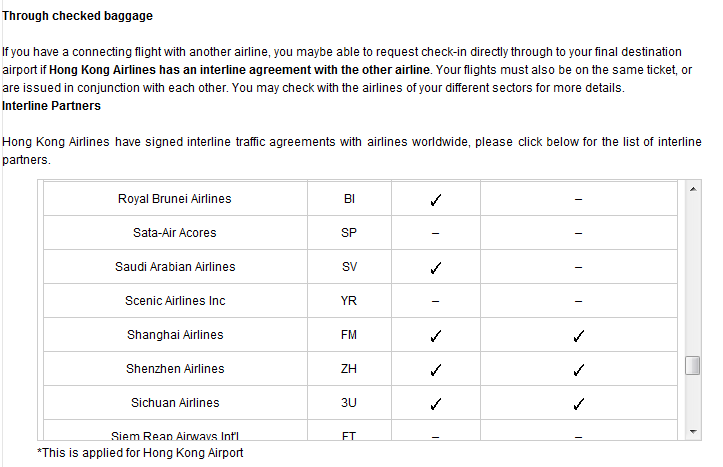
Task: Select the Royal Brunei Airlines cell
Action: coord(175,199)
